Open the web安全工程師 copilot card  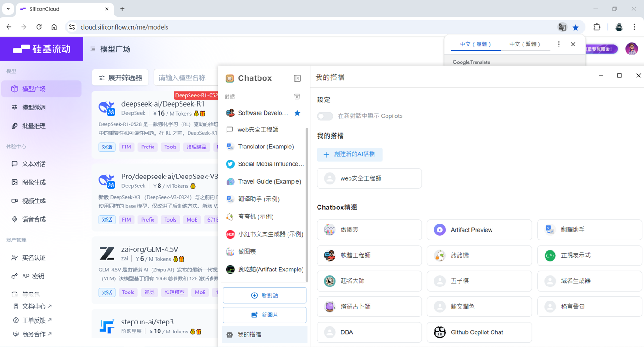369,178
